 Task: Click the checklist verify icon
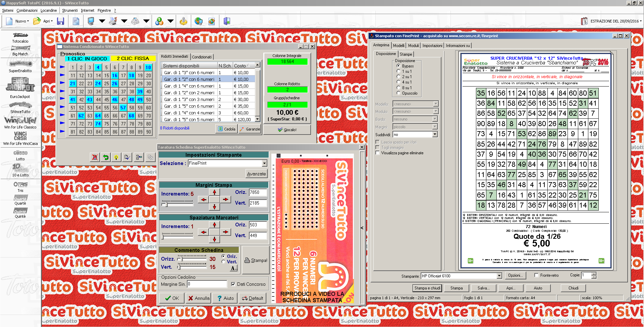click(127, 157)
